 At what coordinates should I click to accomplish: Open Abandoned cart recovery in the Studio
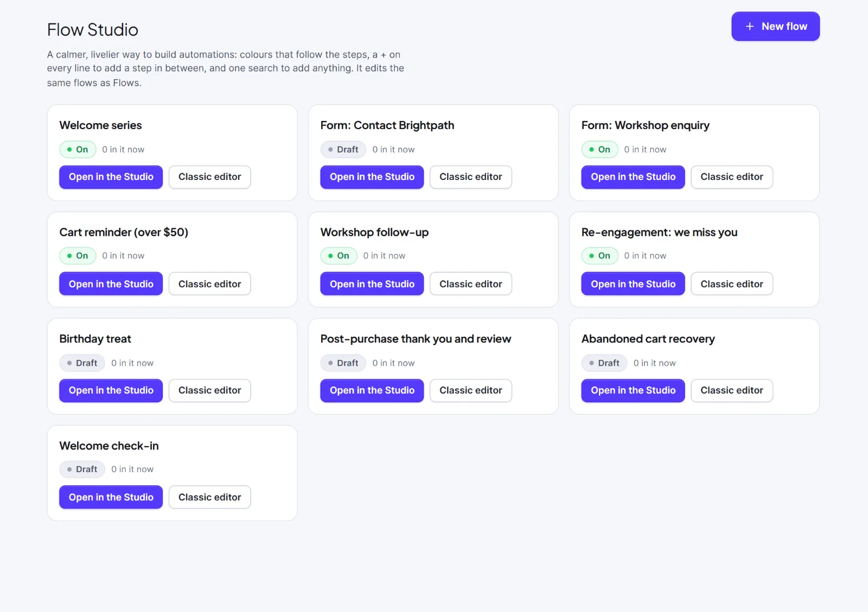(x=633, y=390)
